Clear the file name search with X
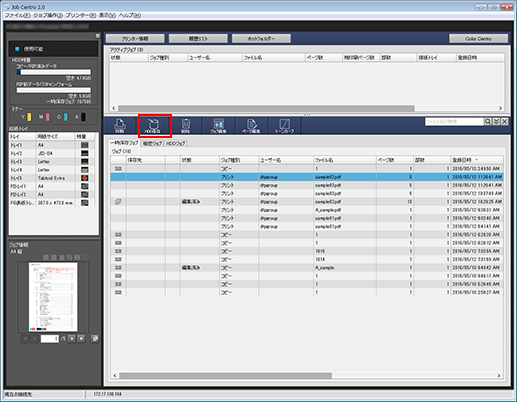Image resolution: width=517 pixels, height=402 pixels. (505, 122)
